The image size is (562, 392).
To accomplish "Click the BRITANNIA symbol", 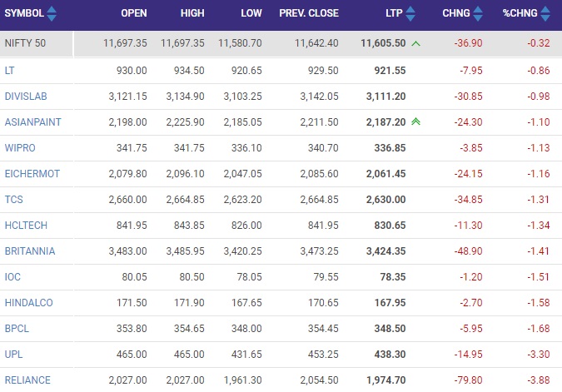I will coord(28,251).
